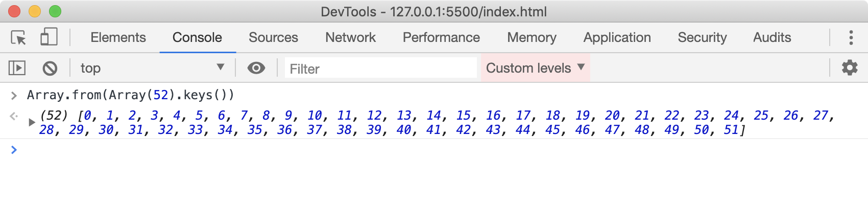Image resolution: width=868 pixels, height=224 pixels.
Task: Click the empty console prompt line
Action: click(408, 150)
